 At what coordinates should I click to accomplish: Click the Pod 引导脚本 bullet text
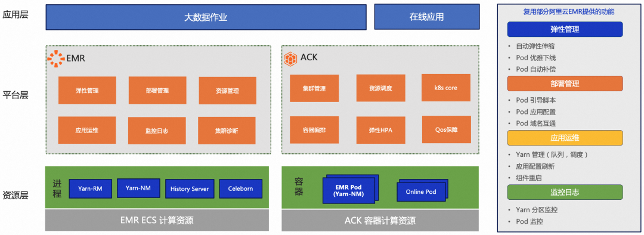[x=536, y=100]
